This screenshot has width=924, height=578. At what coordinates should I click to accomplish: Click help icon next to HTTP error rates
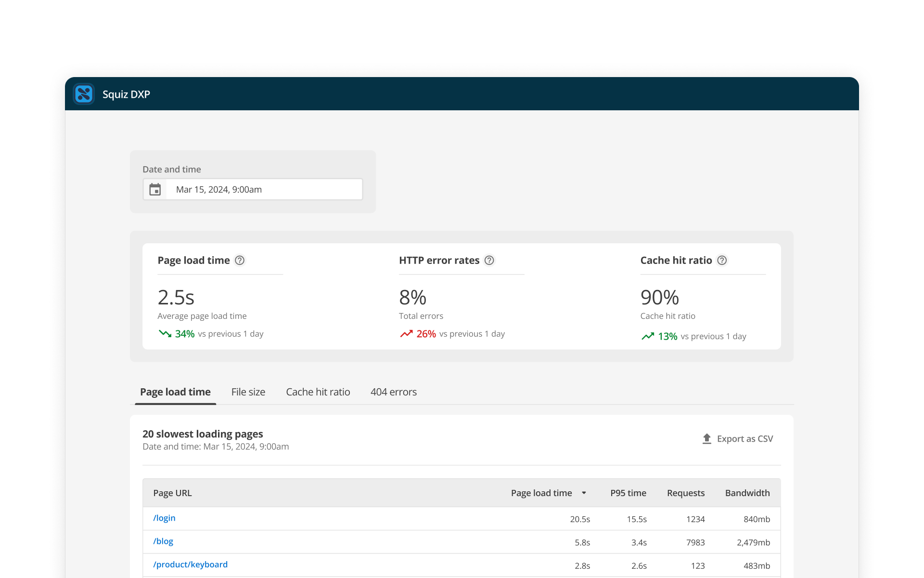[489, 260]
